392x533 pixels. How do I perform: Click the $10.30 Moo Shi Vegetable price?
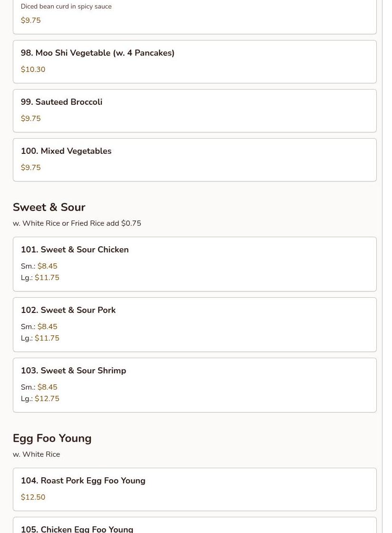[33, 70]
